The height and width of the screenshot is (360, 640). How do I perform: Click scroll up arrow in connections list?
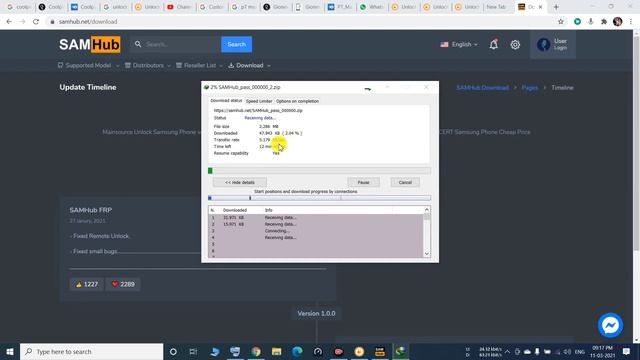[x=427, y=210]
